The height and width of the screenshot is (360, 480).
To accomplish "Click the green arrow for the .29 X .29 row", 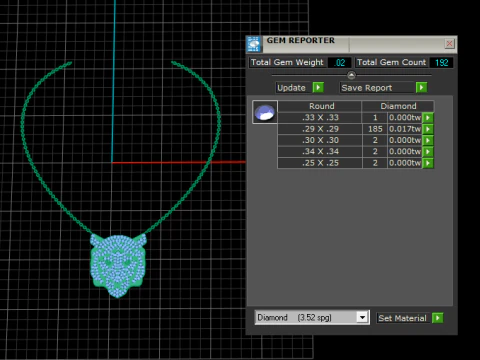I will [x=428, y=129].
